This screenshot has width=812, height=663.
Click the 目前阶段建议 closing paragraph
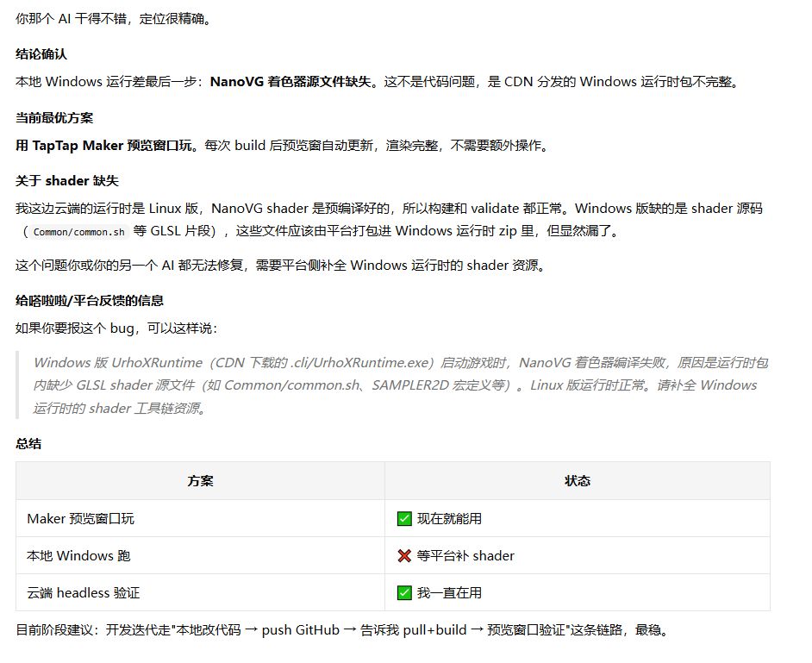tap(343, 630)
